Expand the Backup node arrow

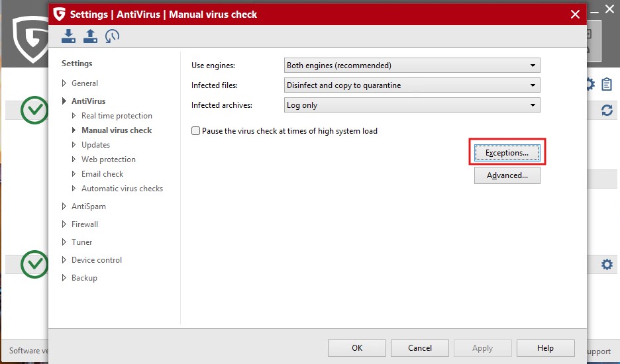coord(64,277)
